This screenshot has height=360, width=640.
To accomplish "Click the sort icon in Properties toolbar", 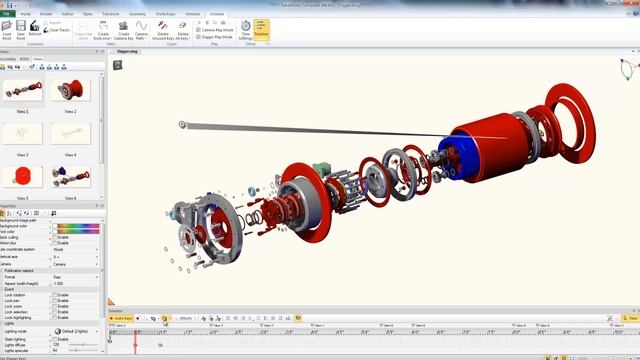I will tap(10, 213).
